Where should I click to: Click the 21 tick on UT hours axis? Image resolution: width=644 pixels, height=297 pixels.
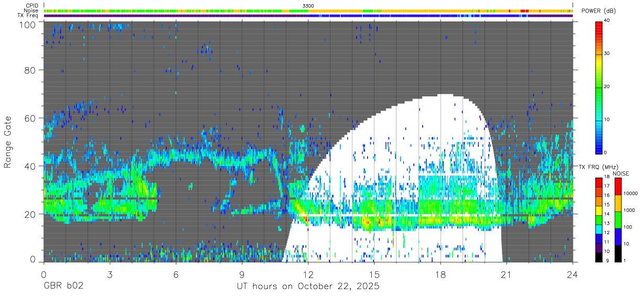click(506, 274)
